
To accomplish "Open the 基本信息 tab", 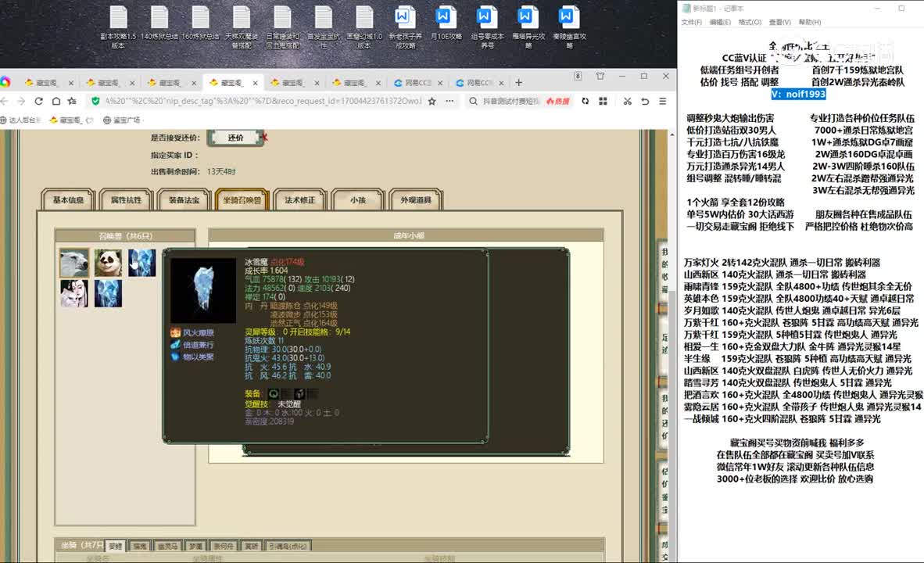I will [x=68, y=200].
